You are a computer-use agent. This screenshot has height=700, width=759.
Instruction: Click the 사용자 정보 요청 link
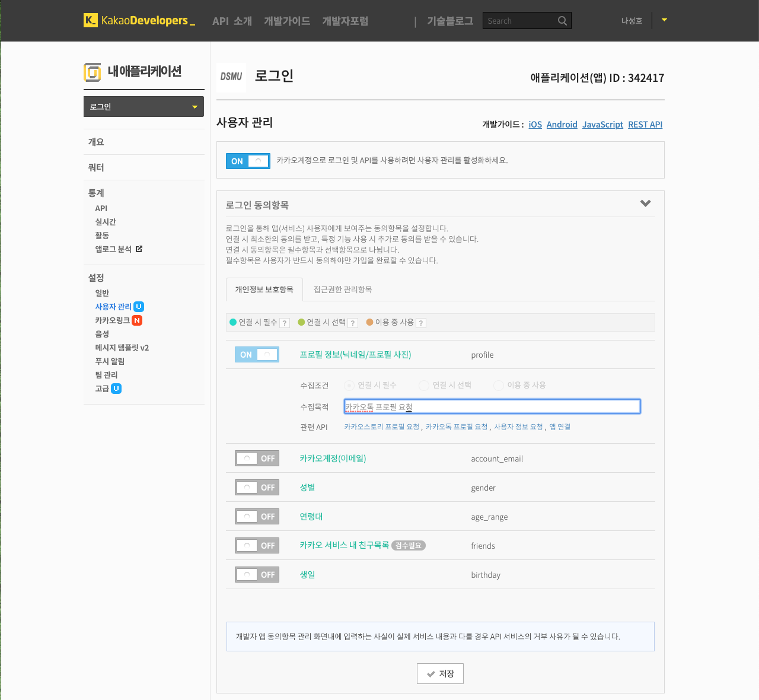518,427
